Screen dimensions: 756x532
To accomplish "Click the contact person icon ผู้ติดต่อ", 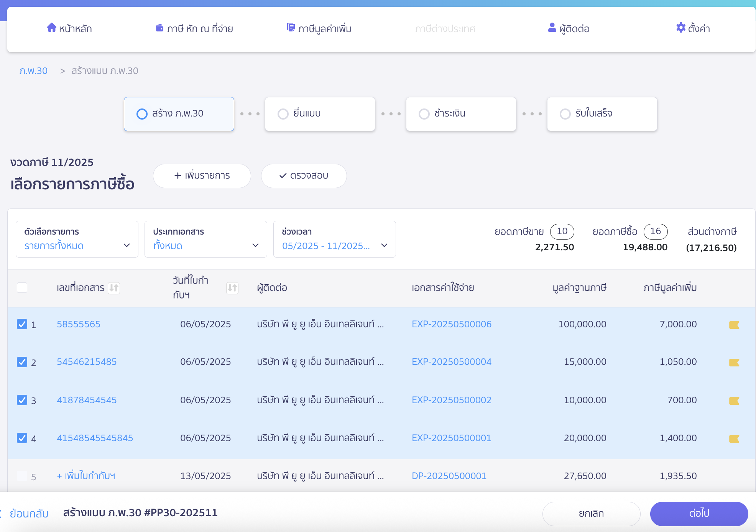I will 552,28.
